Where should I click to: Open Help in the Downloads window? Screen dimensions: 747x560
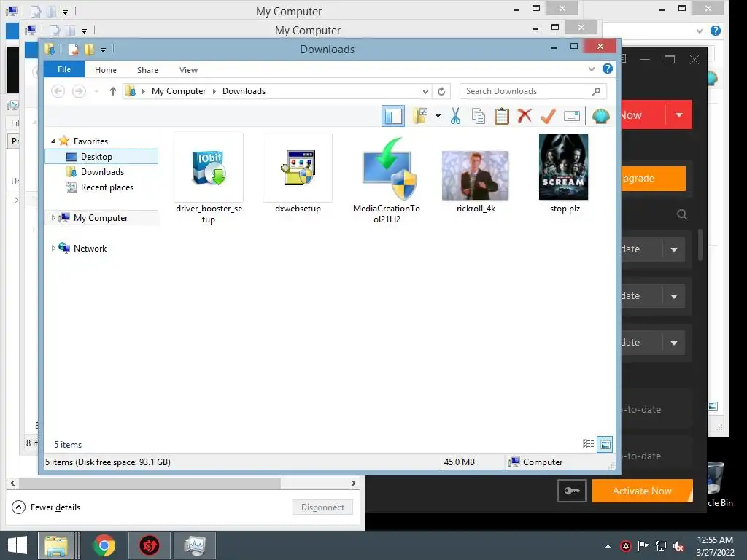pyautogui.click(x=608, y=69)
